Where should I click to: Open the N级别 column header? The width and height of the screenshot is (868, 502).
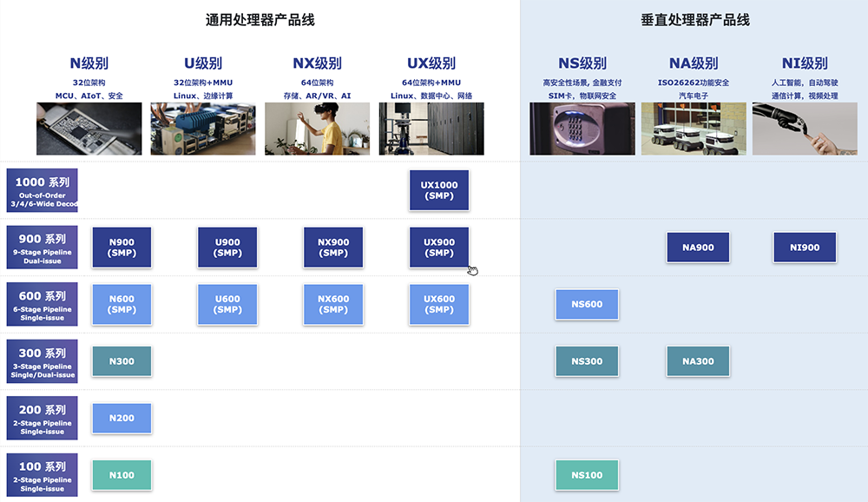[89, 63]
